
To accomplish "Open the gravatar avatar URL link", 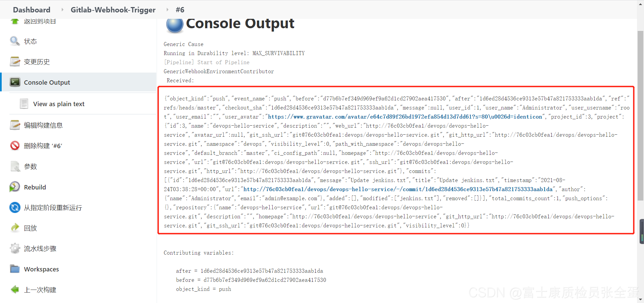I will tap(405, 117).
